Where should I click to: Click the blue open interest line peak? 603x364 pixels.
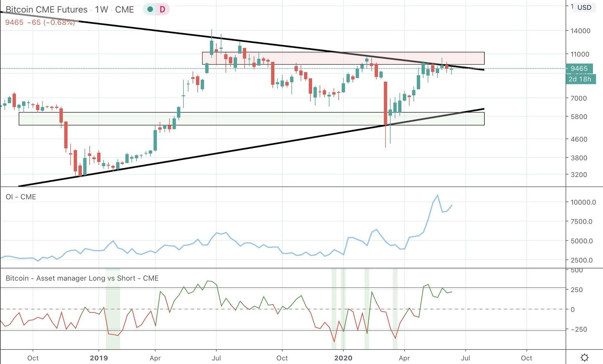click(437, 195)
